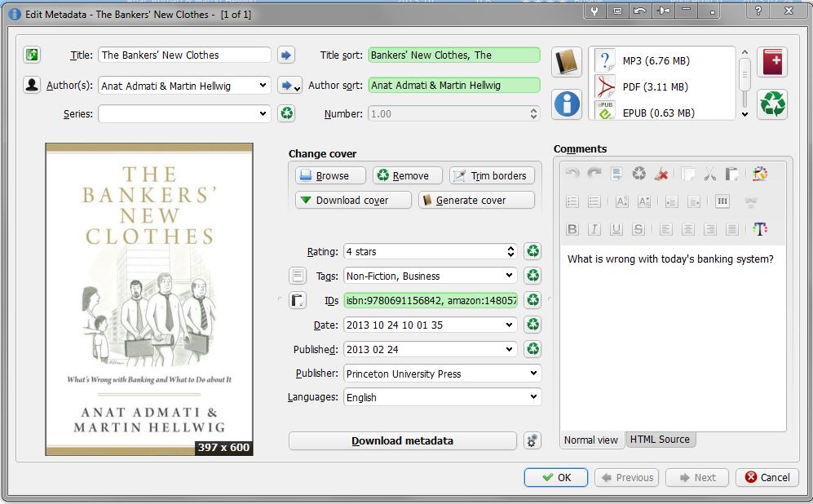Clear the Series with its recycle icon
Viewport: 813px width, 504px height.
pyautogui.click(x=286, y=113)
